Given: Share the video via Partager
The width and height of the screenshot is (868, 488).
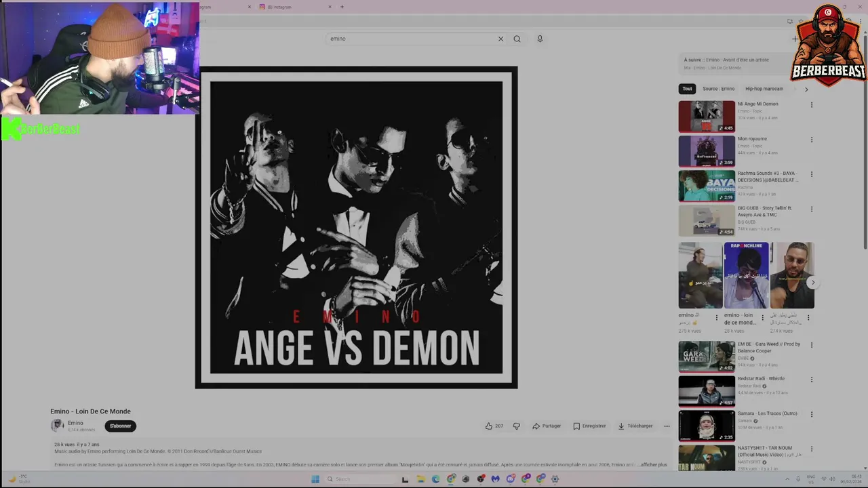Looking at the screenshot, I should tap(547, 426).
